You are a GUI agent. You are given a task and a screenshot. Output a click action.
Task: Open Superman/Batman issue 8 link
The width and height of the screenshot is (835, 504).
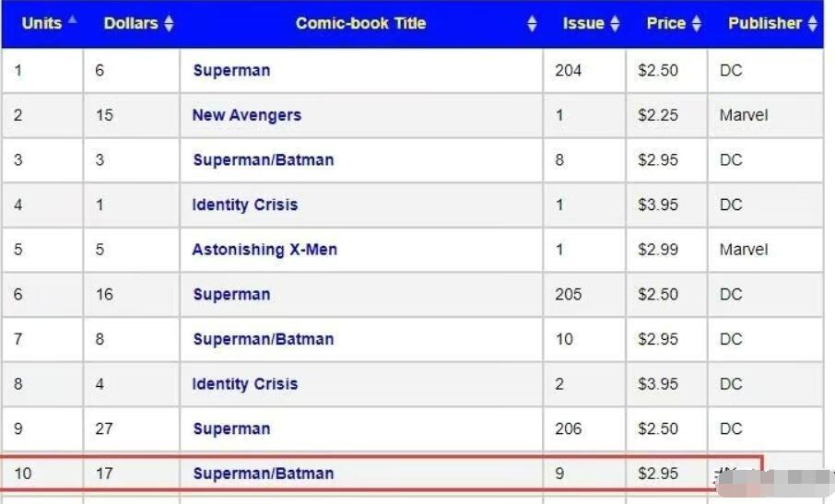click(263, 159)
